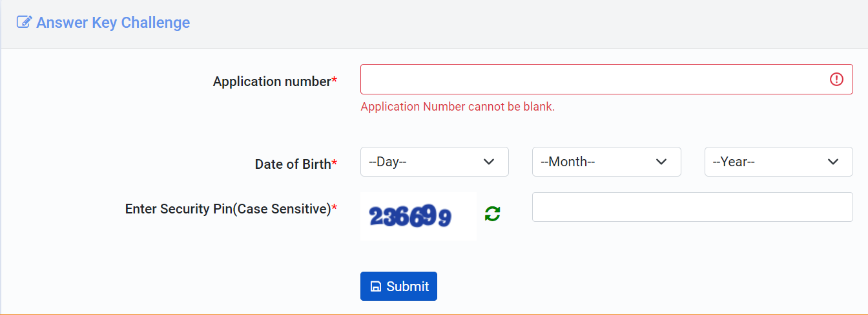868x315 pixels.
Task: Click the Enter Security Pin label
Action: 228,209
